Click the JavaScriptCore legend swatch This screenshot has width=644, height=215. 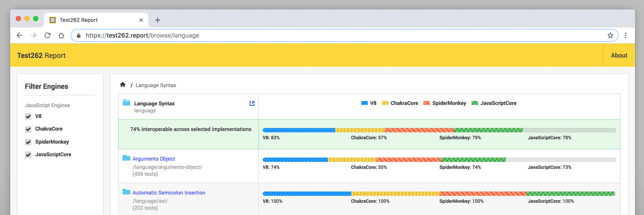475,103
